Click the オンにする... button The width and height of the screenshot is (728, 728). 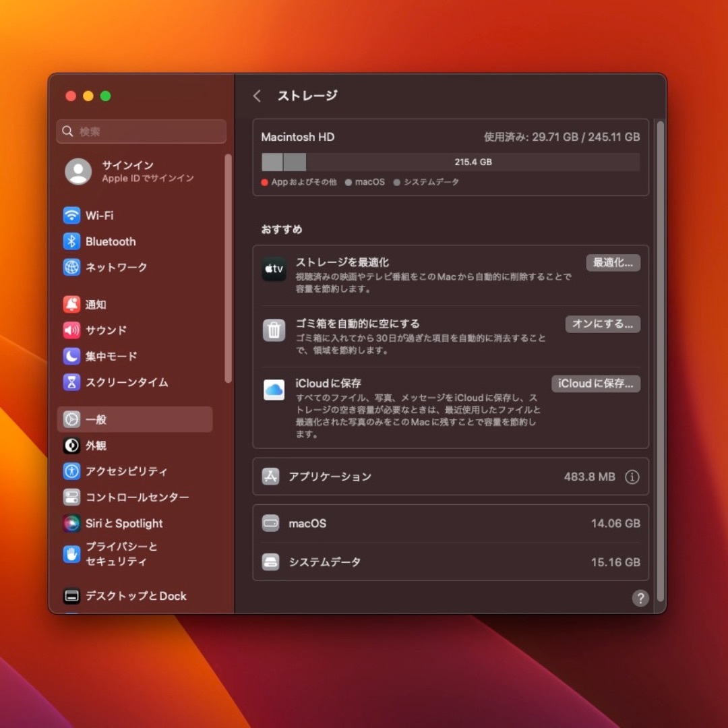[x=603, y=324]
